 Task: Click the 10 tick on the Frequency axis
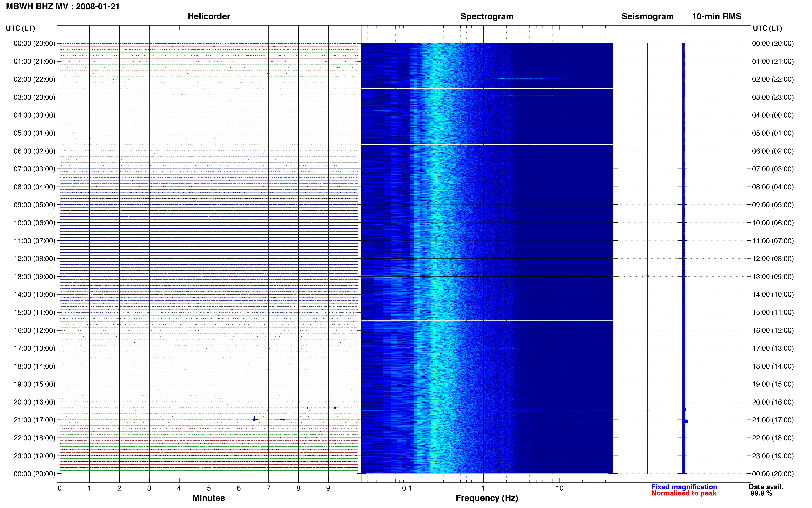pyautogui.click(x=559, y=488)
